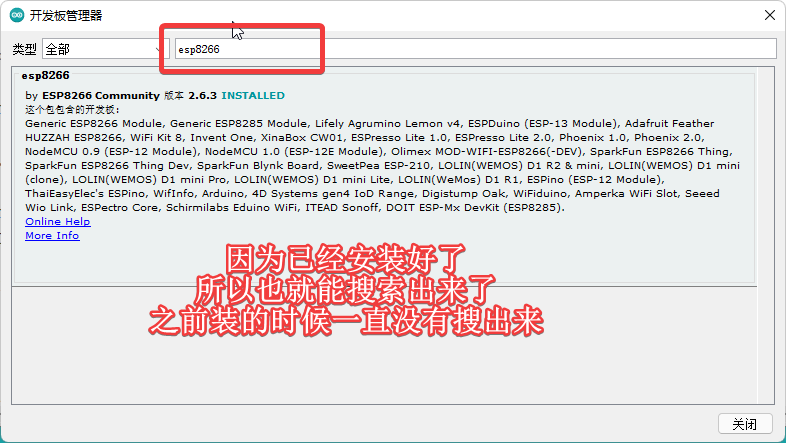
Task: Click the line starting with Generic ESP8266 Module
Action: 369,123
